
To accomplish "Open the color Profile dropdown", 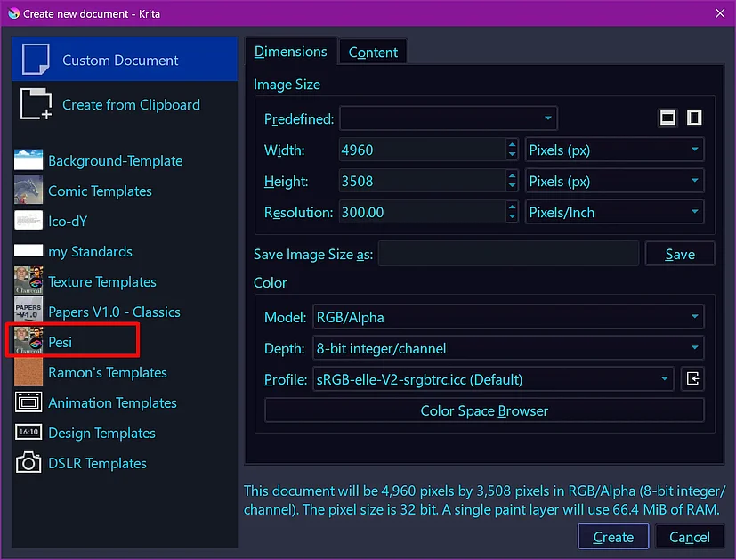I will (493, 379).
